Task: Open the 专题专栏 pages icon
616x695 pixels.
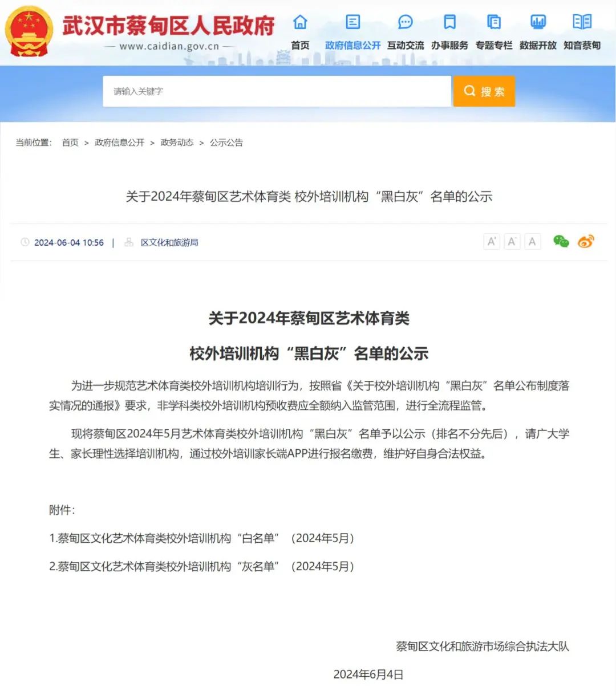Action: point(494,22)
